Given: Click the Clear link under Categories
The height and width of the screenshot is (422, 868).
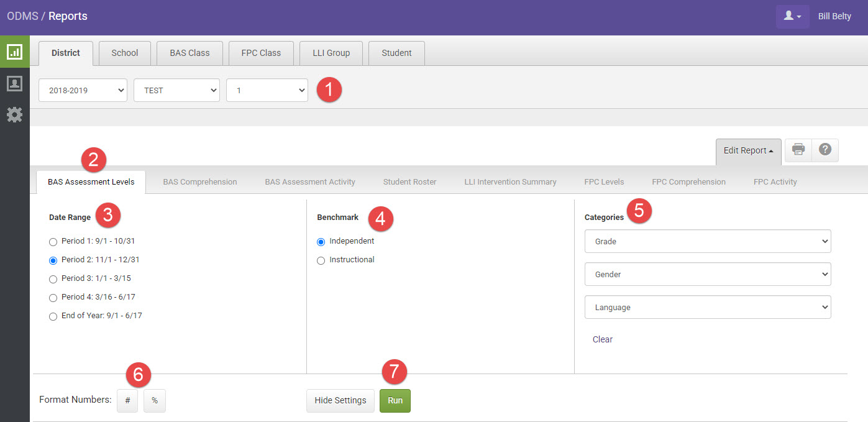Looking at the screenshot, I should point(602,339).
